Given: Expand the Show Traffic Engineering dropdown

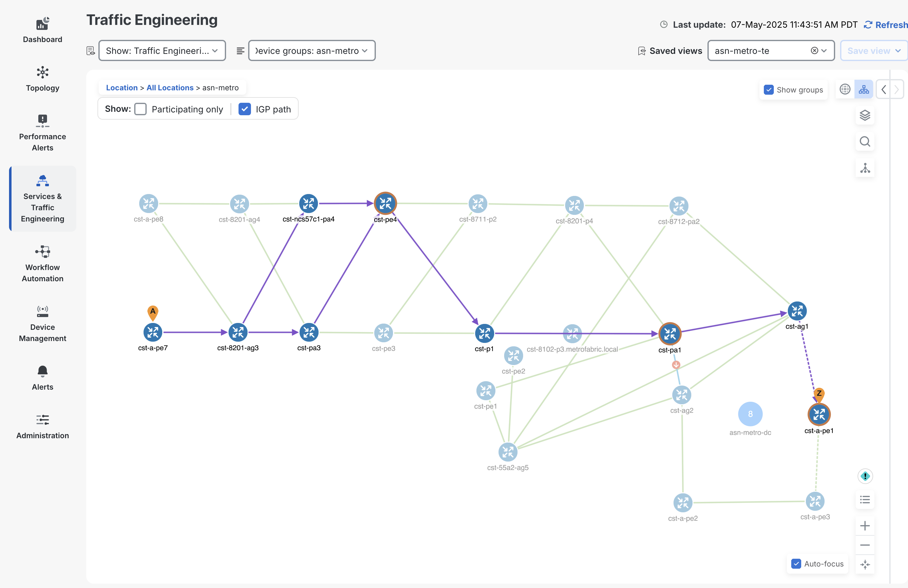Looking at the screenshot, I should click(162, 51).
